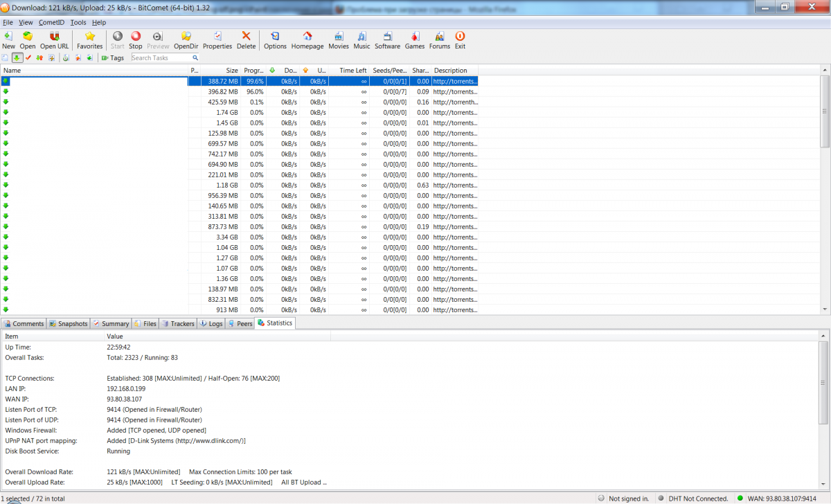Toggle the clock icon filter in filter bar
This screenshot has height=504, width=831.
click(66, 58)
